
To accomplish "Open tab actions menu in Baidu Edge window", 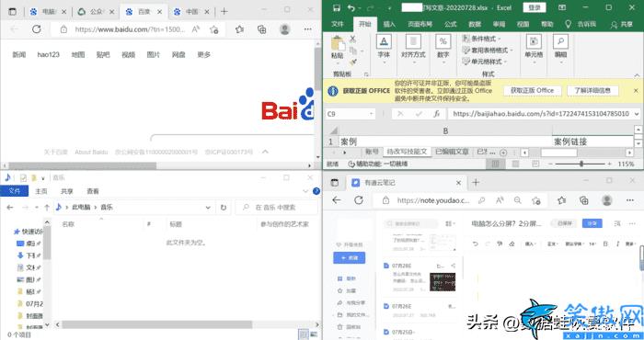I will [x=13, y=11].
